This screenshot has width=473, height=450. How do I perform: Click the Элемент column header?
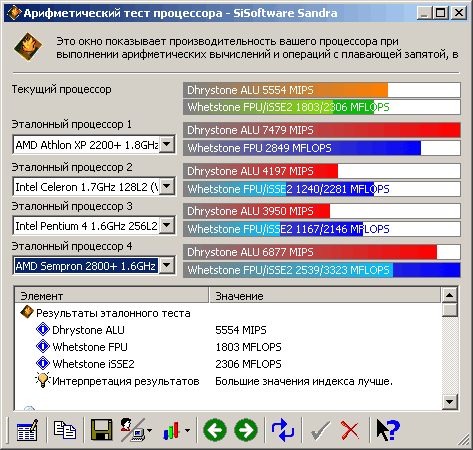[x=112, y=296]
